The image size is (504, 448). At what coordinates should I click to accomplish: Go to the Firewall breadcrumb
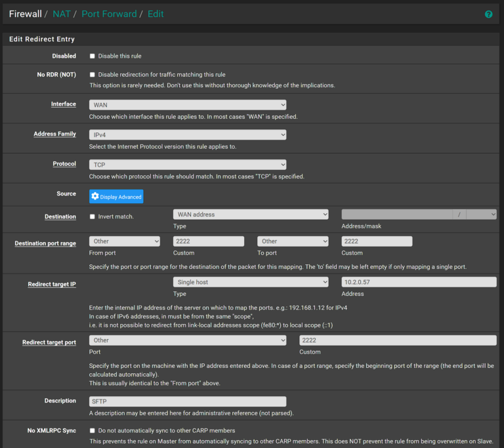tap(25, 14)
